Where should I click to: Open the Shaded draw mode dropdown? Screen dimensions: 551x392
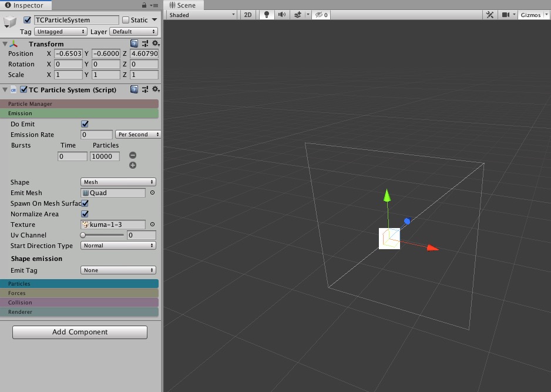click(x=202, y=15)
